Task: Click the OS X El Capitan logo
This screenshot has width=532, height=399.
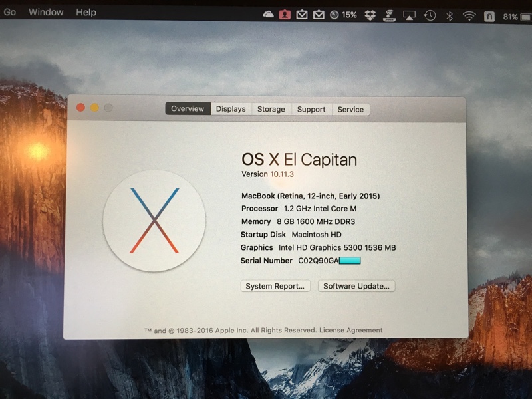Action: point(154,221)
